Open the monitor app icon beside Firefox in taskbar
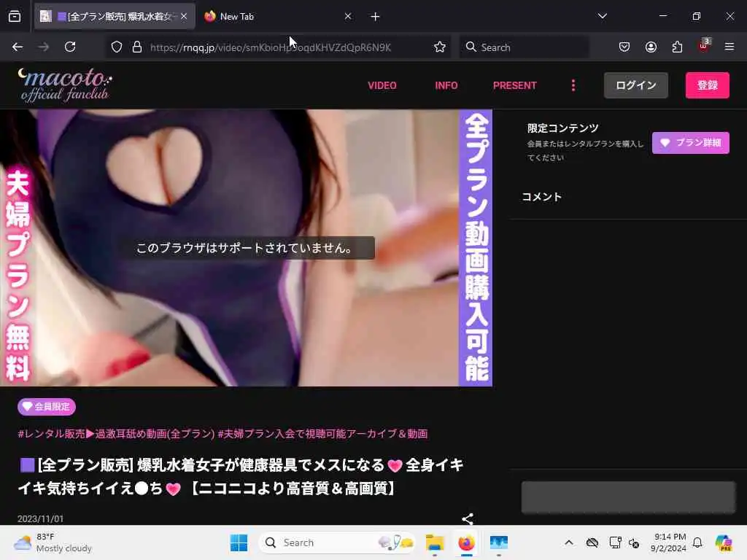Viewport: 747px width, 560px height. (x=498, y=542)
